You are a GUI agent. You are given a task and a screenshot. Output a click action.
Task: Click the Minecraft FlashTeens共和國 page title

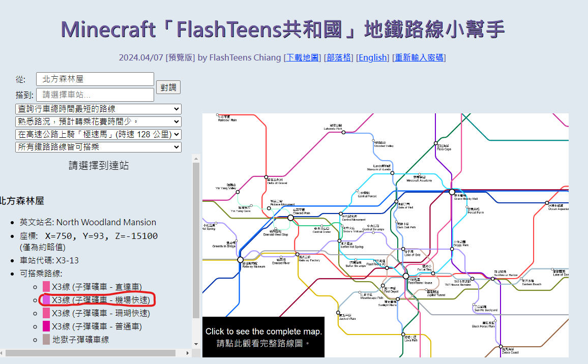click(x=283, y=29)
